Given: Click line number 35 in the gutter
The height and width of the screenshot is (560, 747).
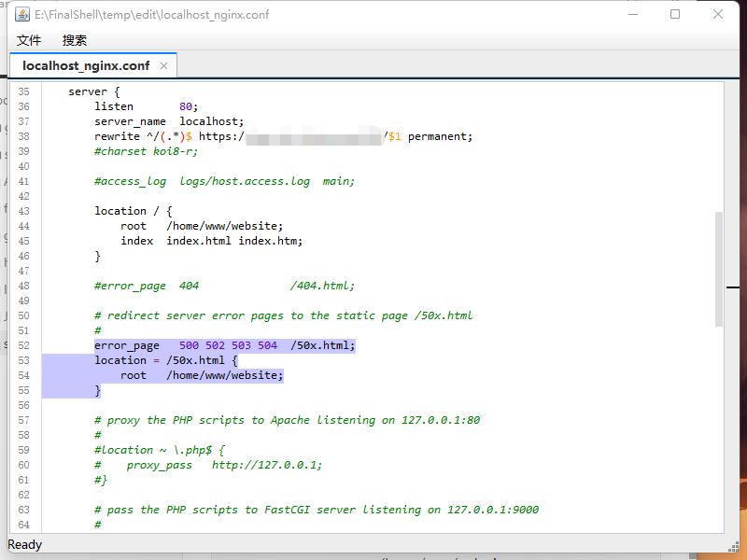Looking at the screenshot, I should point(23,91).
